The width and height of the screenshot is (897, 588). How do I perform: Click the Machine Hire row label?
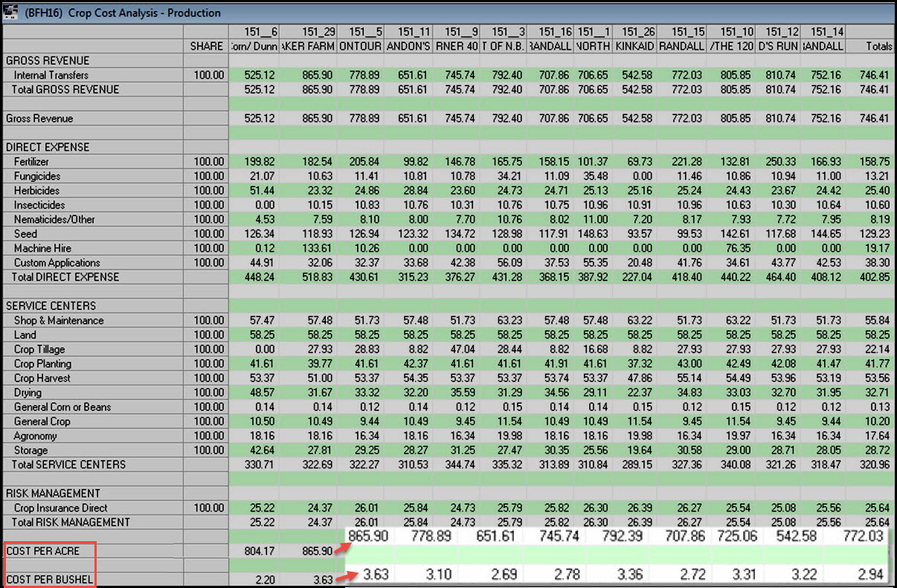click(42, 248)
